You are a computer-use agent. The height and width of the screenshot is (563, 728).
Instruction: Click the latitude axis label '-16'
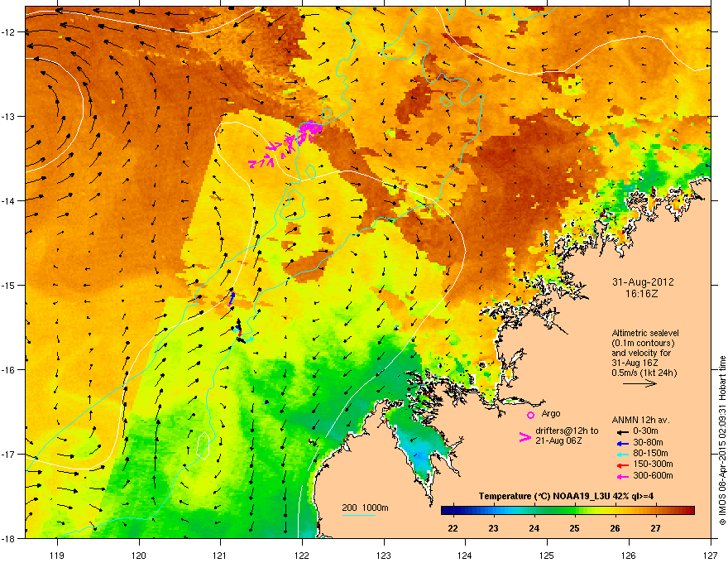[x=9, y=370]
